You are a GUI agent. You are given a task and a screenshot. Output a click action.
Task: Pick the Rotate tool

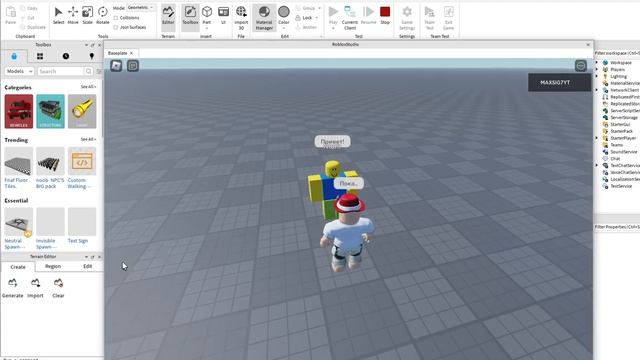[102, 15]
